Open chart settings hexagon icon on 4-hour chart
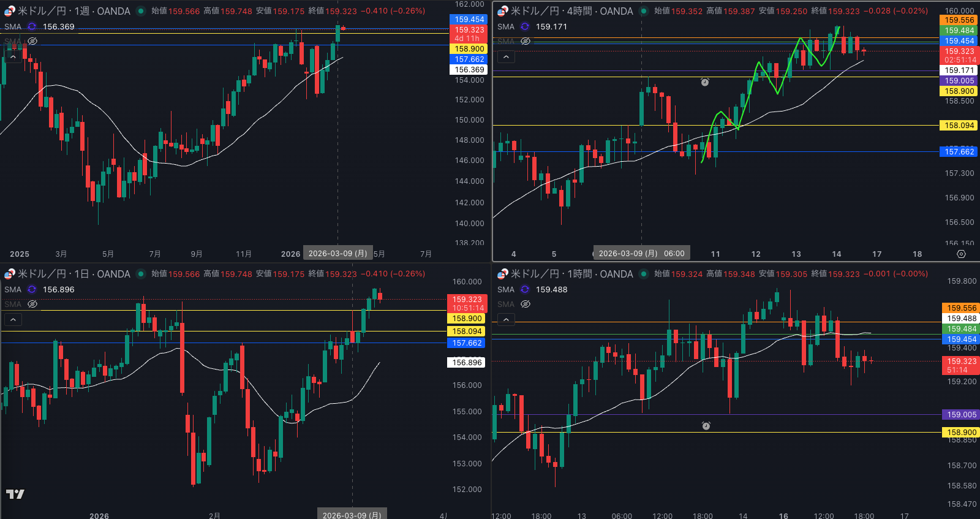This screenshot has height=519, width=980. pos(961,254)
